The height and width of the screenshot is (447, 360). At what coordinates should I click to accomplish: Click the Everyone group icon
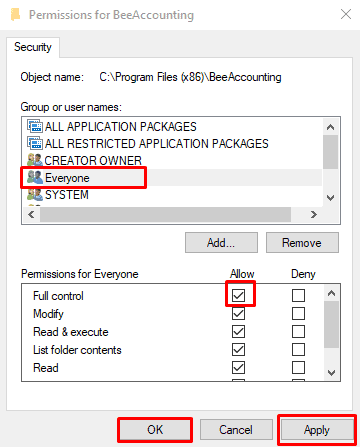pyautogui.click(x=35, y=177)
